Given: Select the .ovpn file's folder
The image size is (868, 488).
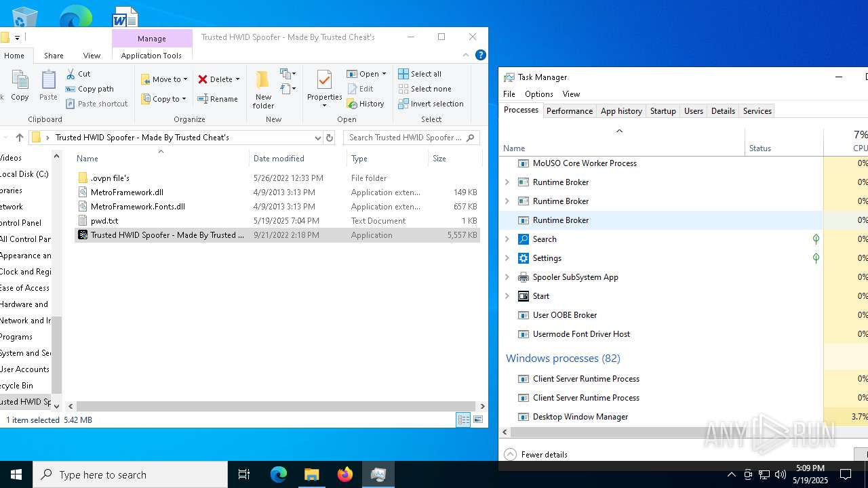Looking at the screenshot, I should [x=110, y=178].
